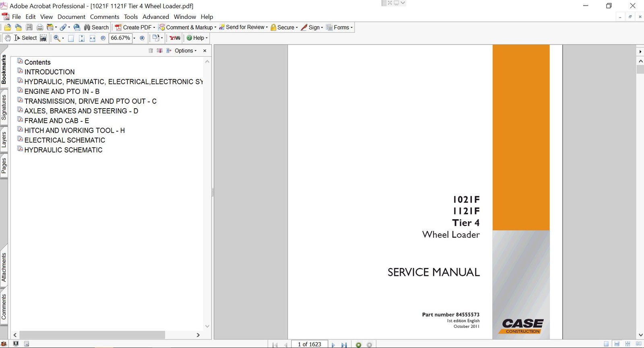Screen dimensions: 644x348
Task: Click the page number input field
Action: click(x=309, y=344)
